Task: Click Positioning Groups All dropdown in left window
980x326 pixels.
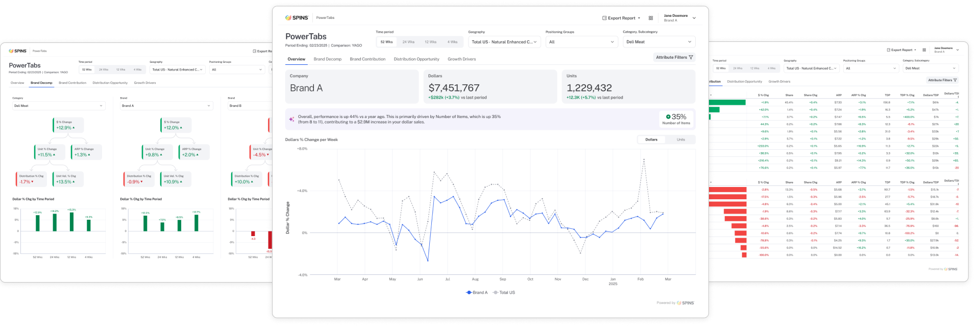Action: (x=237, y=69)
